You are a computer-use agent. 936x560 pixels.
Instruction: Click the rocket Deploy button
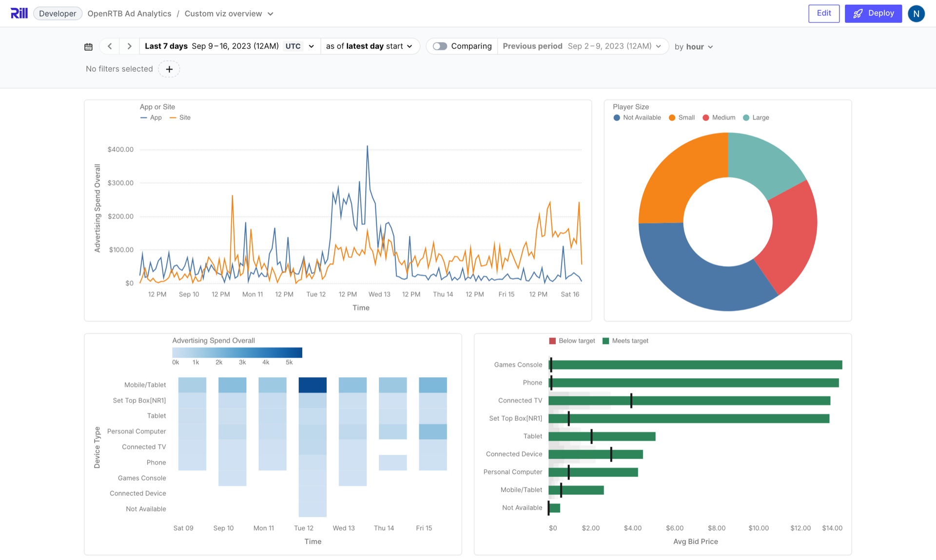point(873,14)
